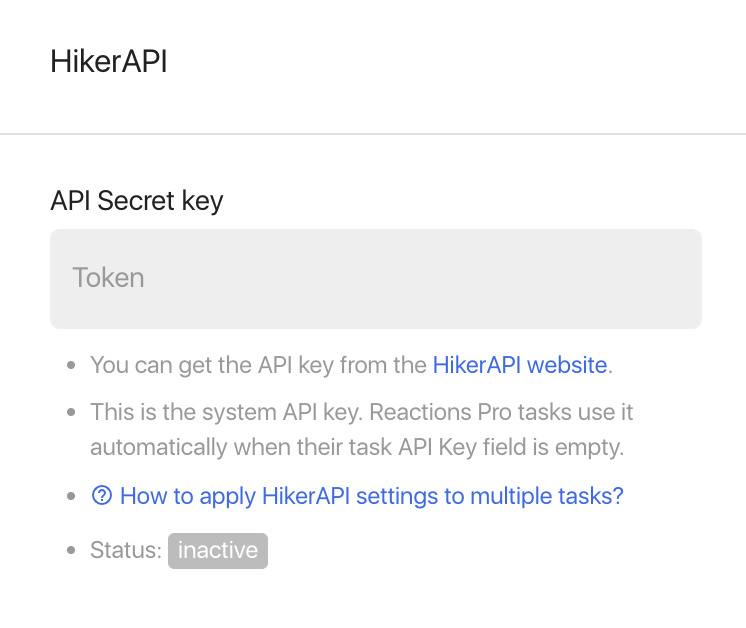
Task: Click the bullet beside the HikerAPI website line
Action: (x=71, y=365)
